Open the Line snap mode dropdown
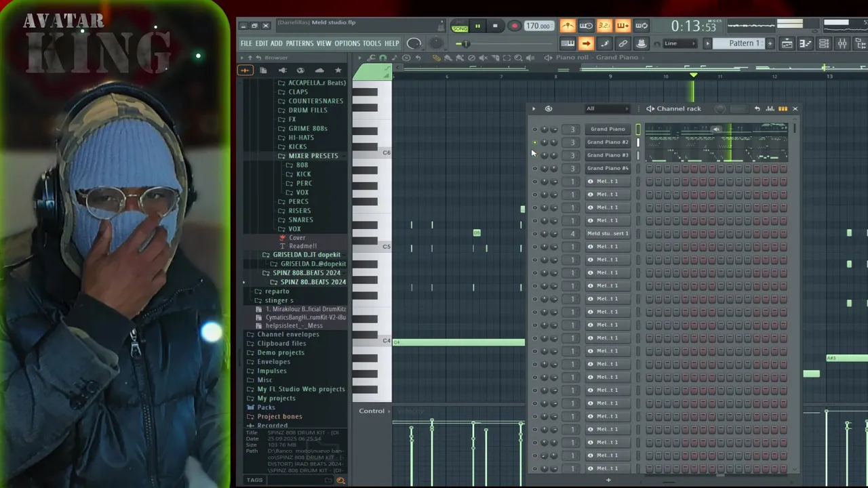Image resolution: width=868 pixels, height=488 pixels. point(681,43)
